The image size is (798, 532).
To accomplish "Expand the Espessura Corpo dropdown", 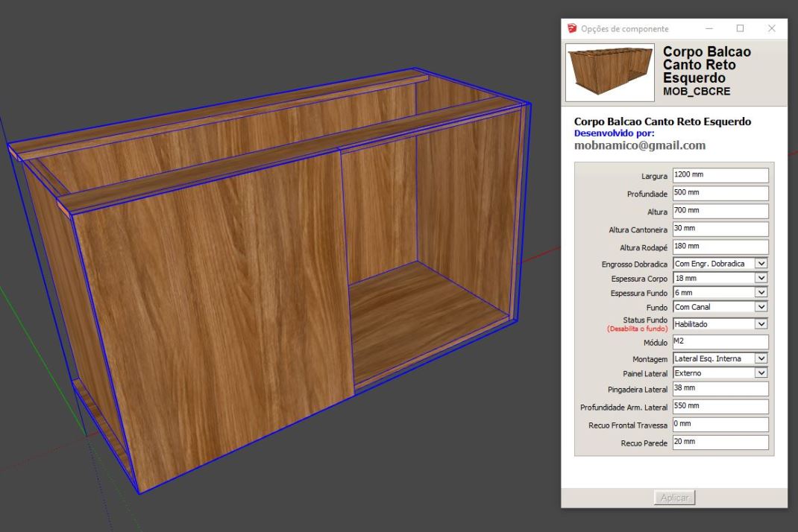I will pos(720,278).
